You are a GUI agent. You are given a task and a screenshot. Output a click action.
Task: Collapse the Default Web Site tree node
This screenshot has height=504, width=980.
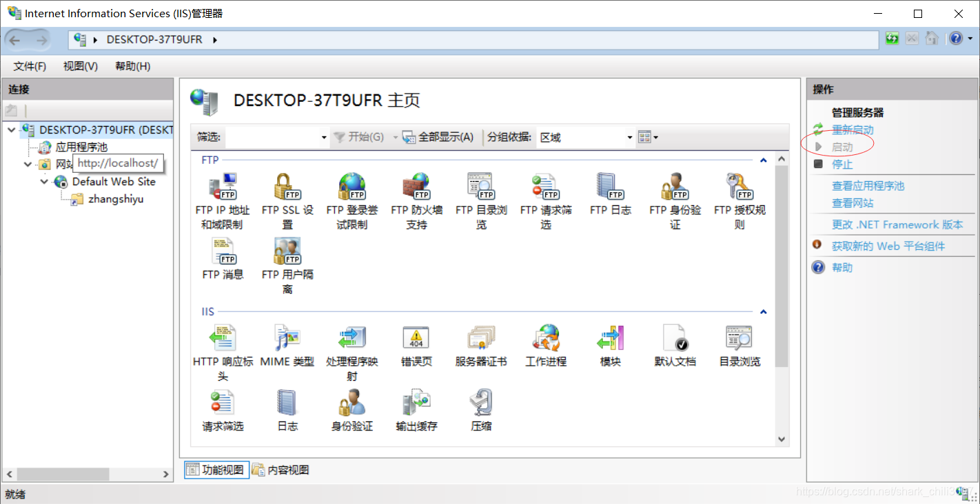44,182
